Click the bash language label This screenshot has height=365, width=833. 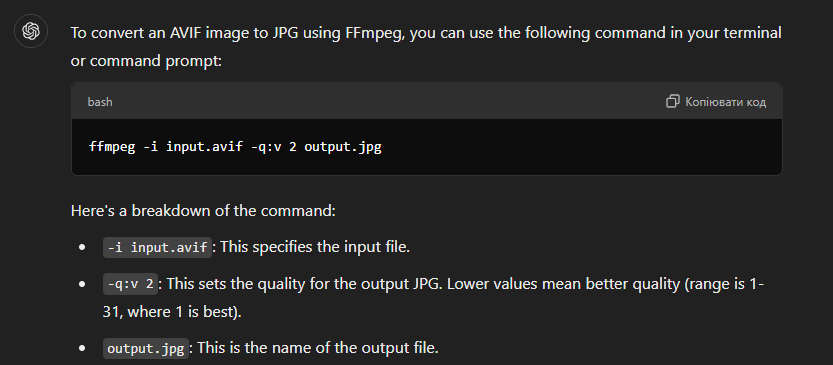100,101
